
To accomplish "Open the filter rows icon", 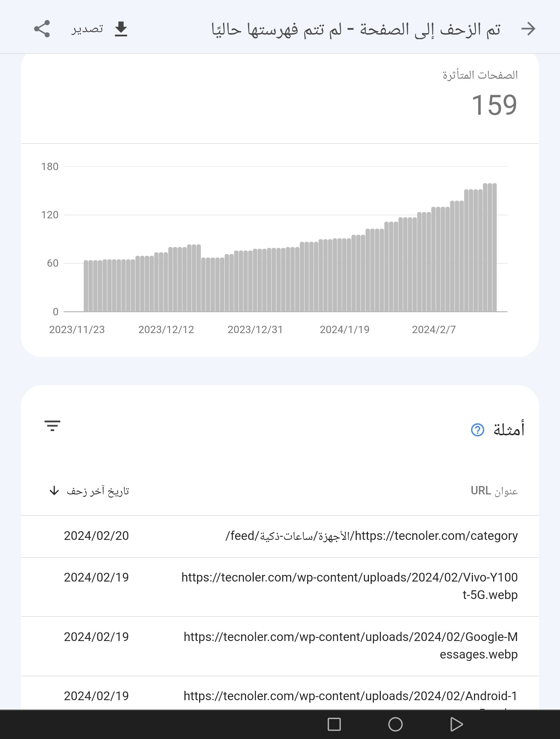I will click(x=52, y=426).
